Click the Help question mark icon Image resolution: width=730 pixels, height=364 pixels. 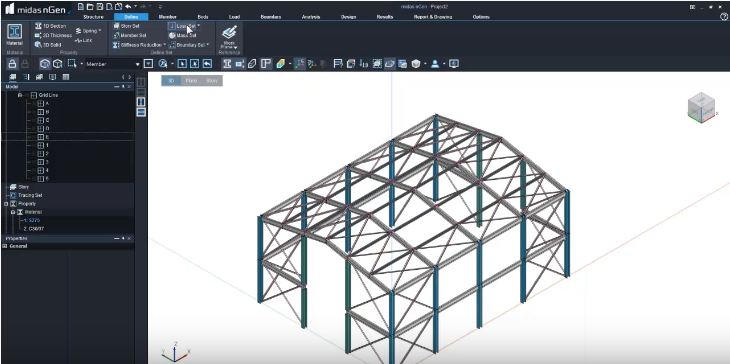(724, 17)
